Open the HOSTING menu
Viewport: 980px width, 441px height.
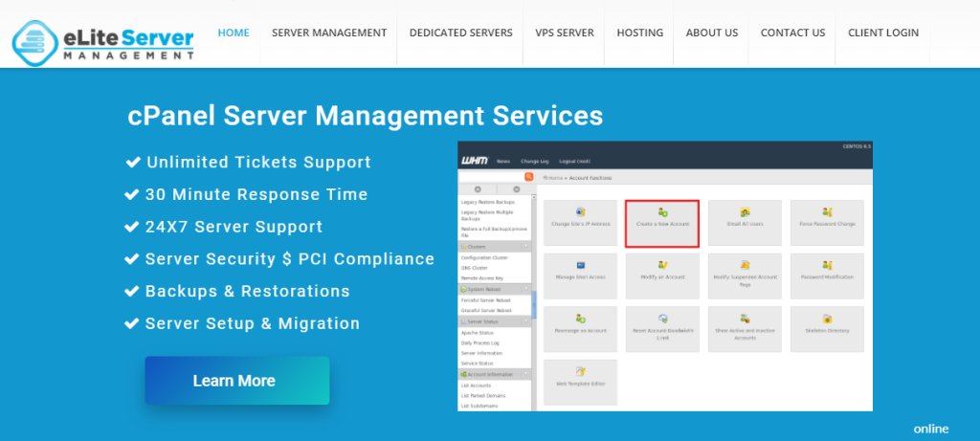pos(640,33)
